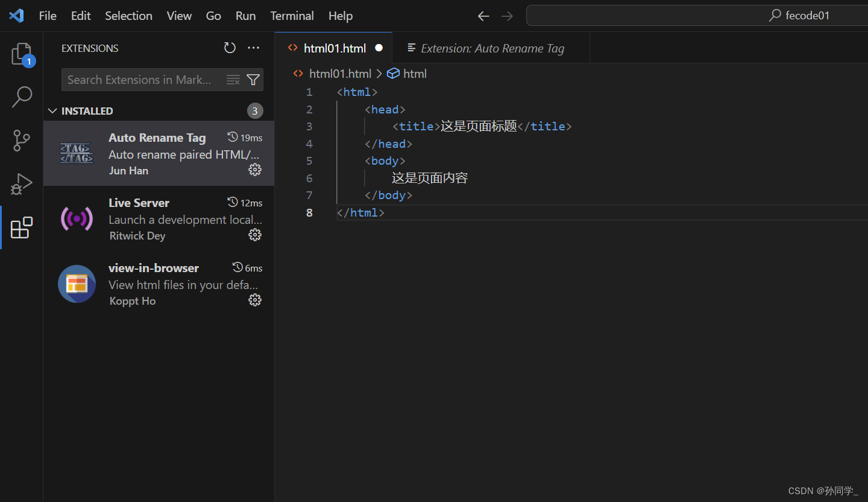Open Extensions panel more actions menu
The height and width of the screenshot is (502, 868).
tap(254, 48)
